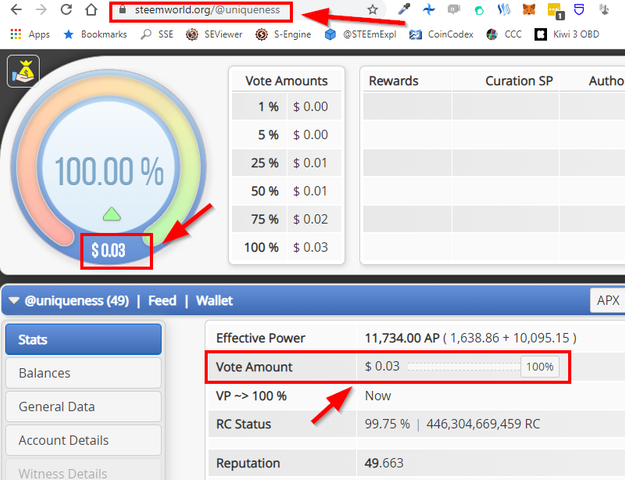625x480 pixels.
Task: Open the Feed link
Action: pyautogui.click(x=162, y=301)
